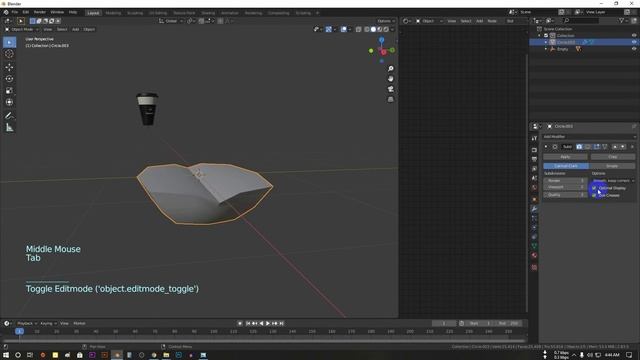Open the Output properties tab icon

[x=534, y=159]
